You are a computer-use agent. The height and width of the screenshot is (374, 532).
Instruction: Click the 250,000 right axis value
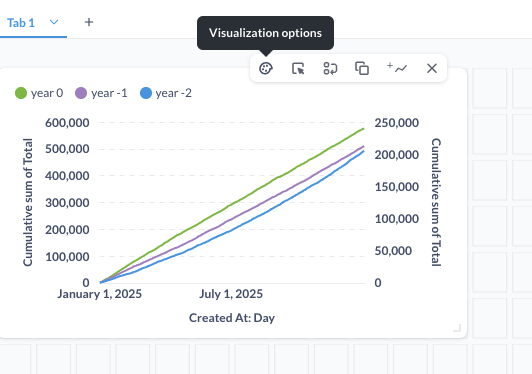tap(397, 123)
